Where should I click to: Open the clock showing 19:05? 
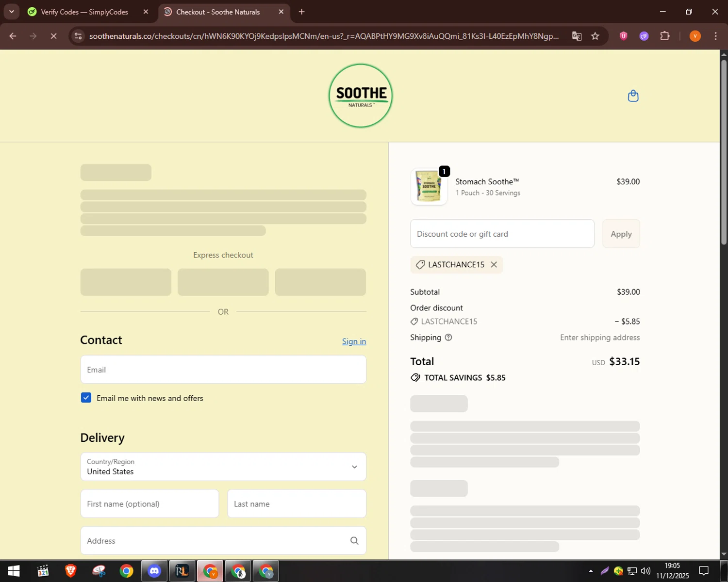point(672,571)
